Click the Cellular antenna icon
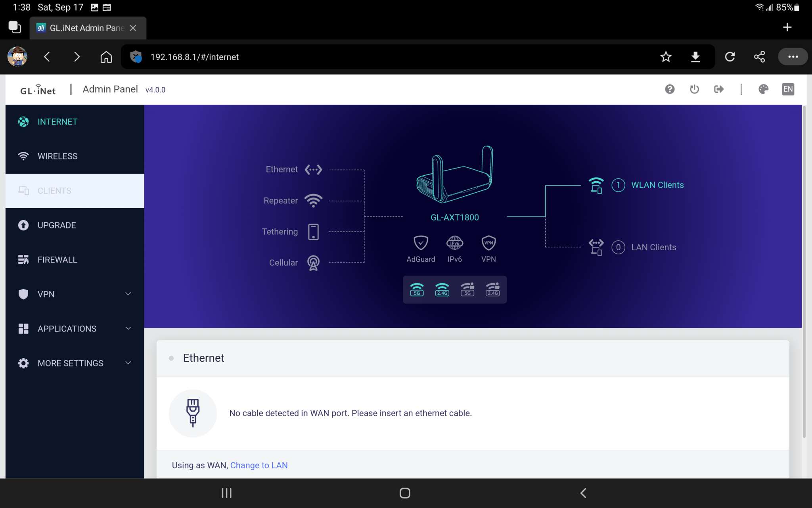This screenshot has width=812, height=508. [x=313, y=263]
